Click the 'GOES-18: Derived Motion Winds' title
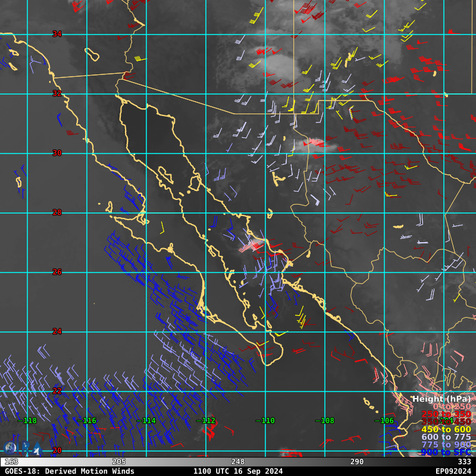Screen dimensions: 476x476 tap(69, 471)
